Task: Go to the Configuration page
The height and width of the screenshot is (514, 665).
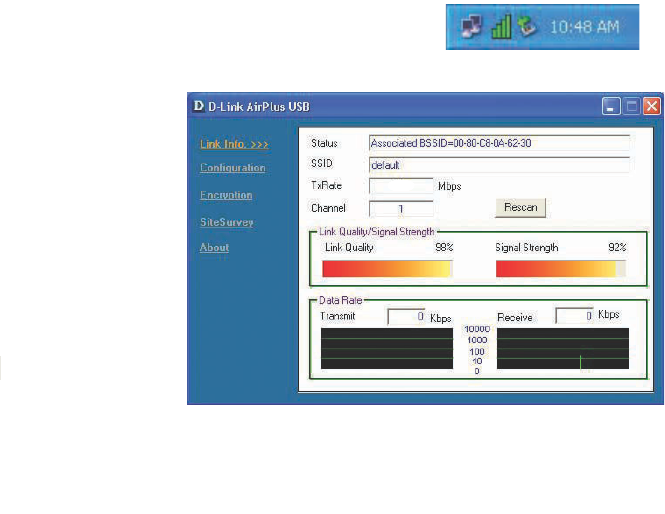Action: (x=232, y=168)
